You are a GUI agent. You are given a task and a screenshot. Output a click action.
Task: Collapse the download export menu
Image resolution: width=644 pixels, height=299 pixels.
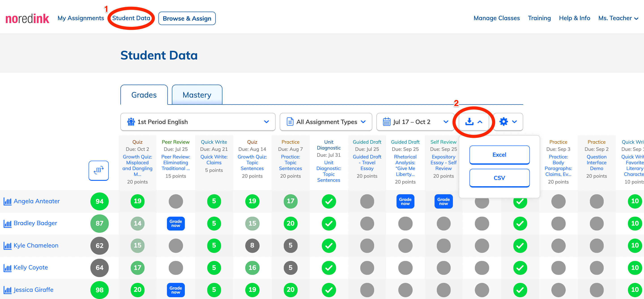pos(473,122)
